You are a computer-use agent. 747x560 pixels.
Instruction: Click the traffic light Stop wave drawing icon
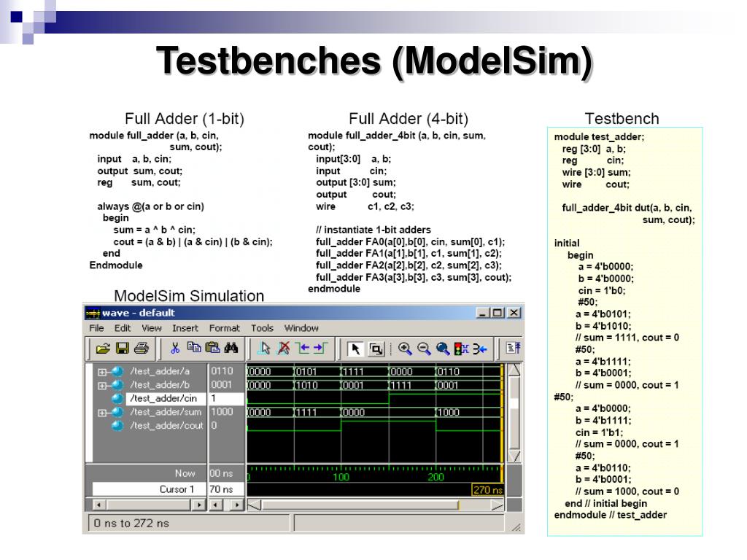[461, 349]
